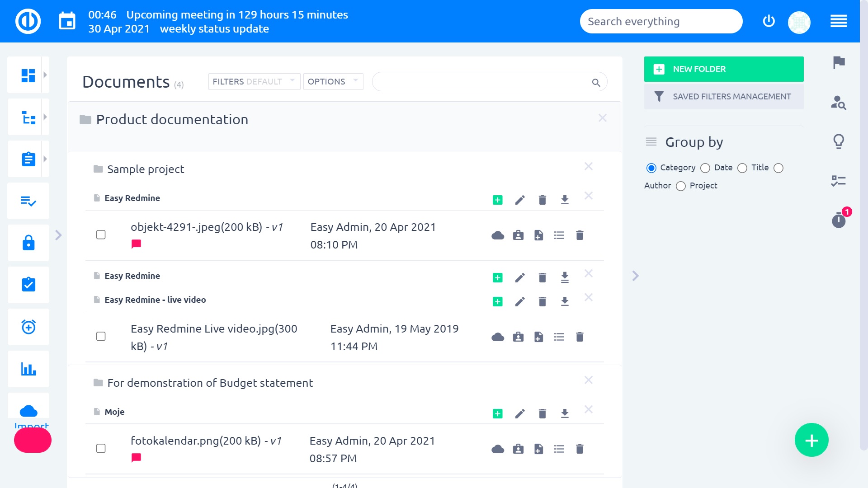Image resolution: width=868 pixels, height=488 pixels.
Task: Click the red pill button at bottom left
Action: point(33,440)
